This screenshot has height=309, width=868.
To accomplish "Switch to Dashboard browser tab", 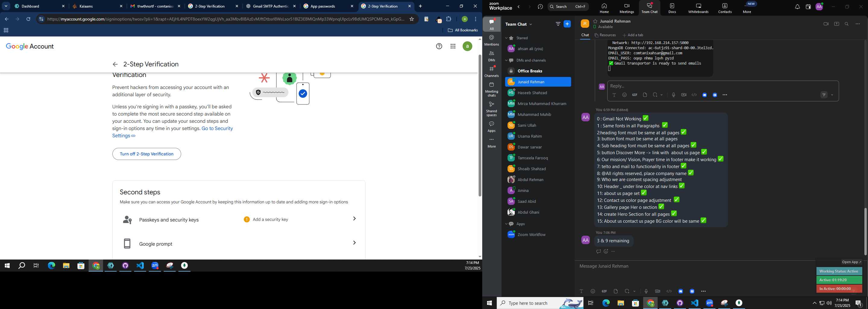I will pos(39,6).
